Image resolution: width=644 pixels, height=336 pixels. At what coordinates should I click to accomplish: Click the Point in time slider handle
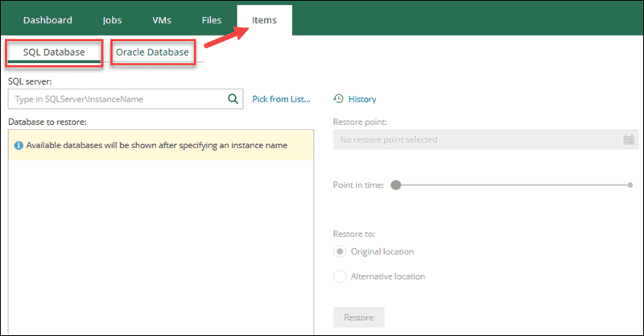click(x=395, y=185)
